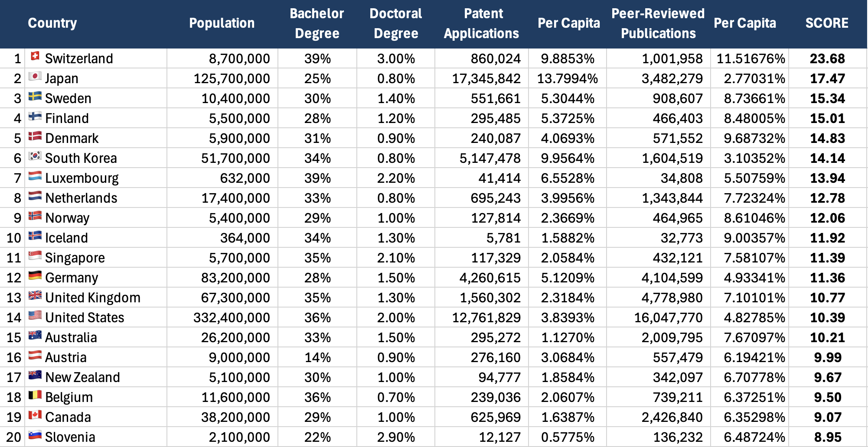Click Slovenia's doctoral degree value 2.90%
868x447 pixels.
396,437
